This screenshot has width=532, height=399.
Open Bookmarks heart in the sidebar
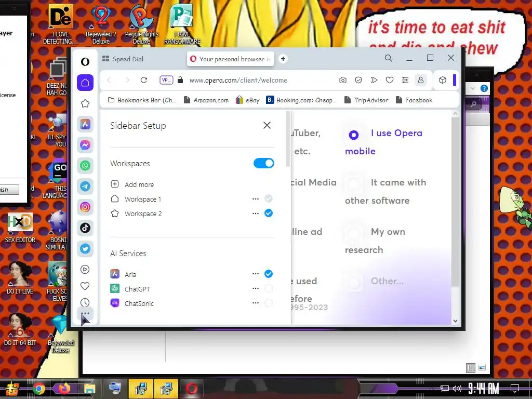85,286
